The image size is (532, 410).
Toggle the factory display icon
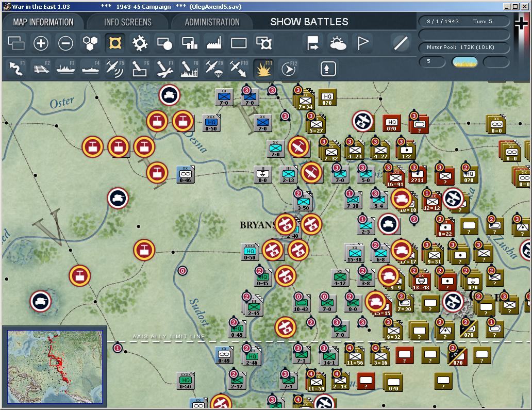[214, 43]
